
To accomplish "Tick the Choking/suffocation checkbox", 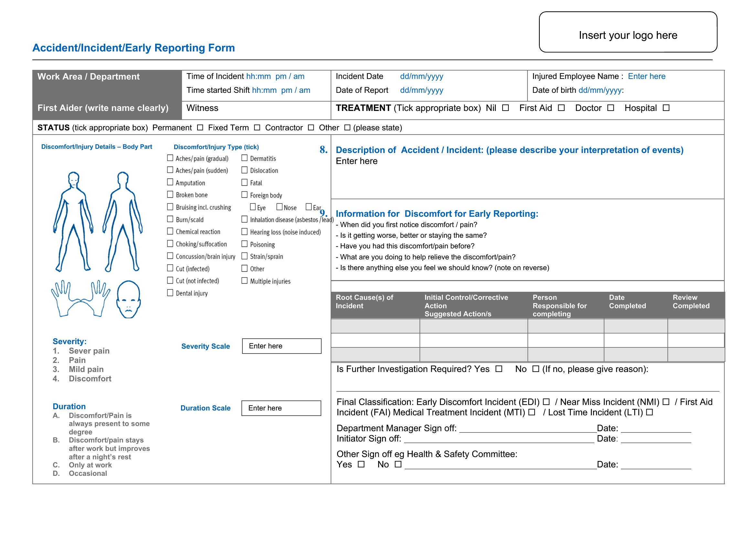I will [x=170, y=244].
